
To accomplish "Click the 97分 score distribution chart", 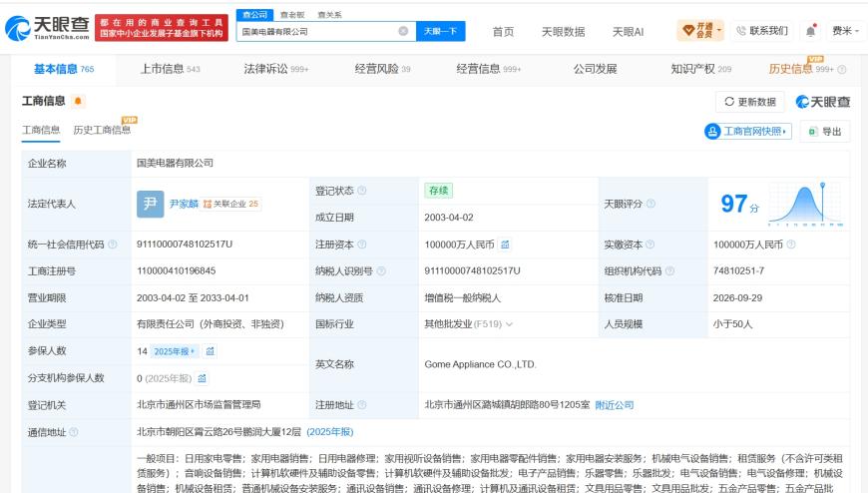I will click(806, 204).
